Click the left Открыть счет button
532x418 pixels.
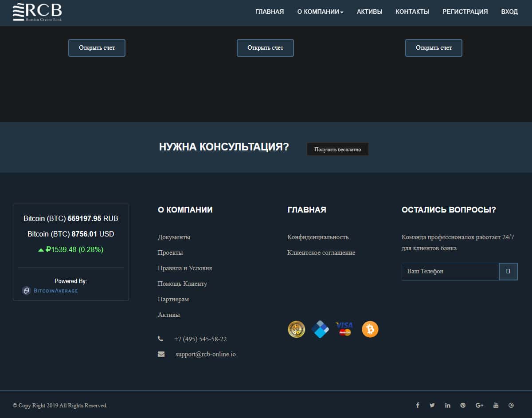pos(97,48)
